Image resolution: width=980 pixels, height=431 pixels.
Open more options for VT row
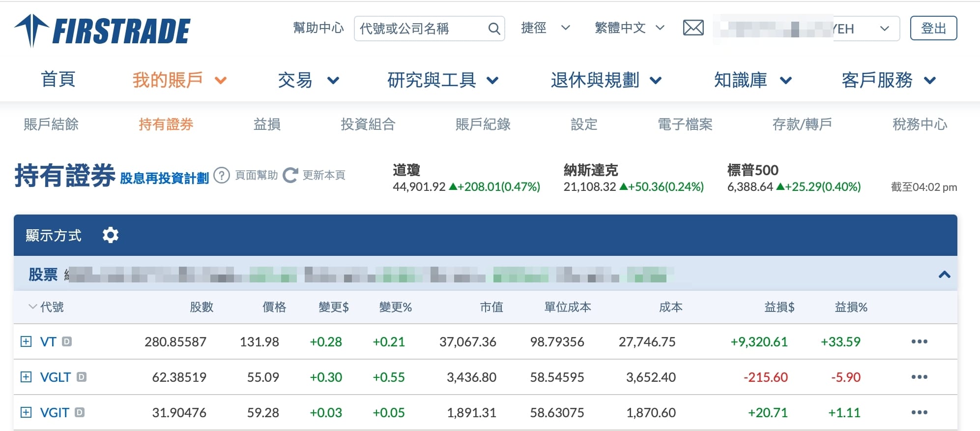[x=919, y=341]
